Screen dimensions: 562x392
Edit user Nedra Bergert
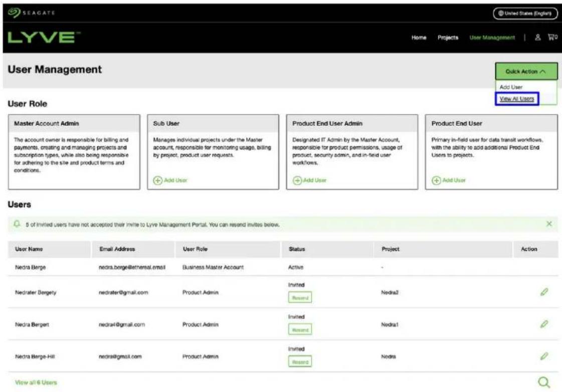click(x=544, y=324)
